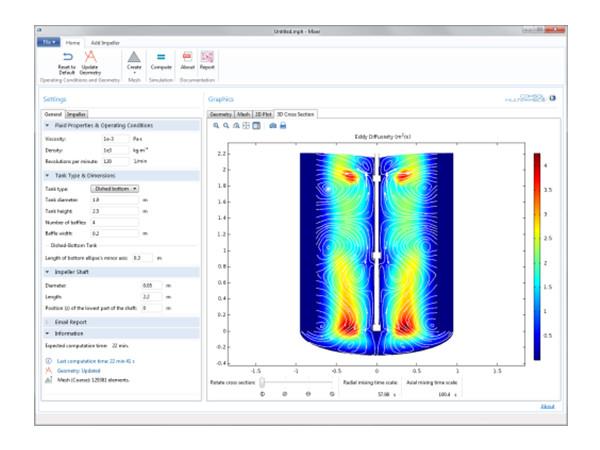Click the app icon in the title bar
The image size is (600, 450).
pos(39,30)
